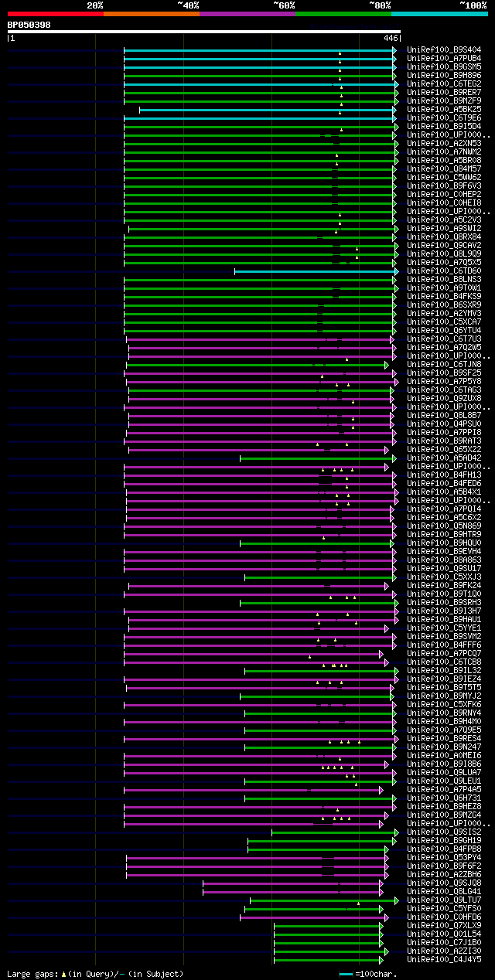495x980 pixels.
Task: Click the cyan ~100% identity legend segment
Action: pos(439,14)
